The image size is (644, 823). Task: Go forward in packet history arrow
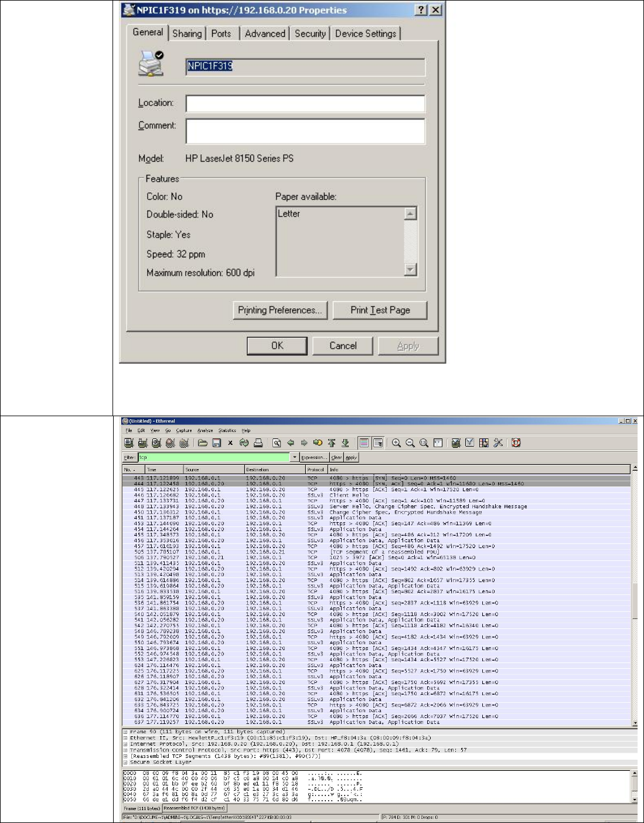point(304,443)
